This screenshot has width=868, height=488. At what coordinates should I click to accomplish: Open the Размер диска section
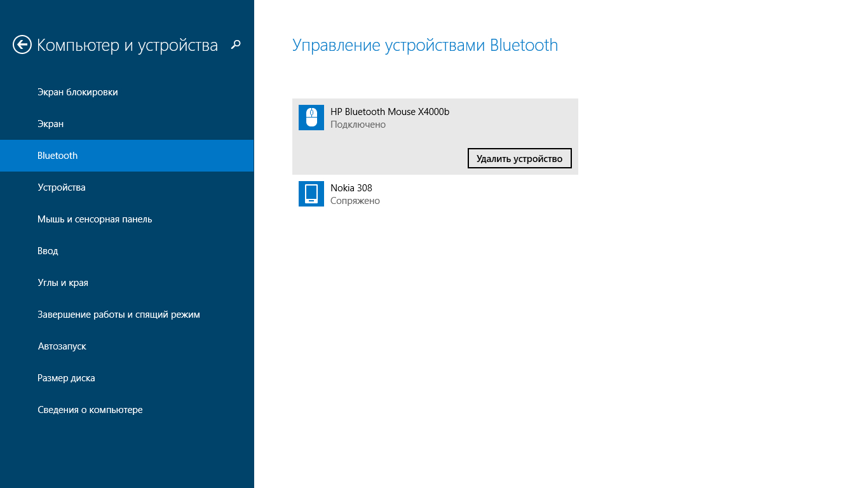pos(67,378)
